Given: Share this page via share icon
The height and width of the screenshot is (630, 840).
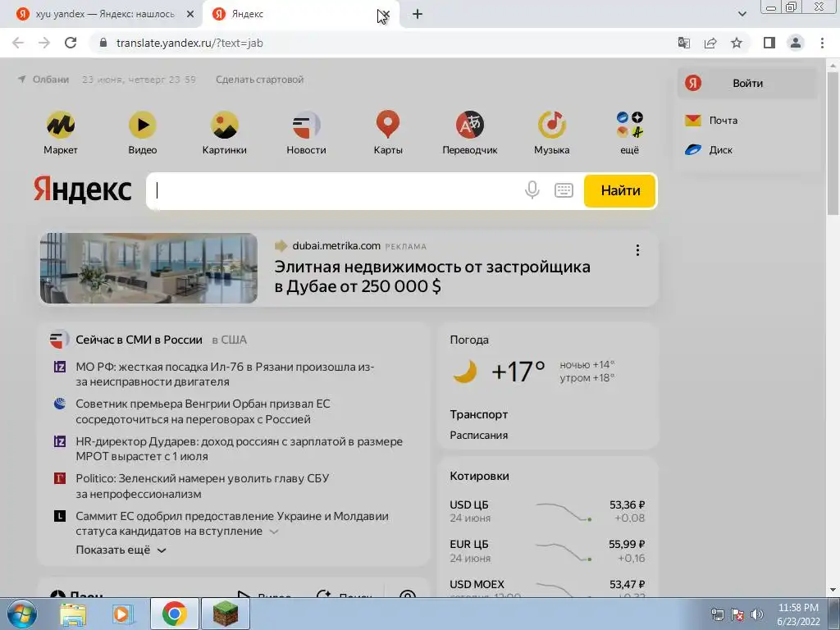Looking at the screenshot, I should (710, 43).
